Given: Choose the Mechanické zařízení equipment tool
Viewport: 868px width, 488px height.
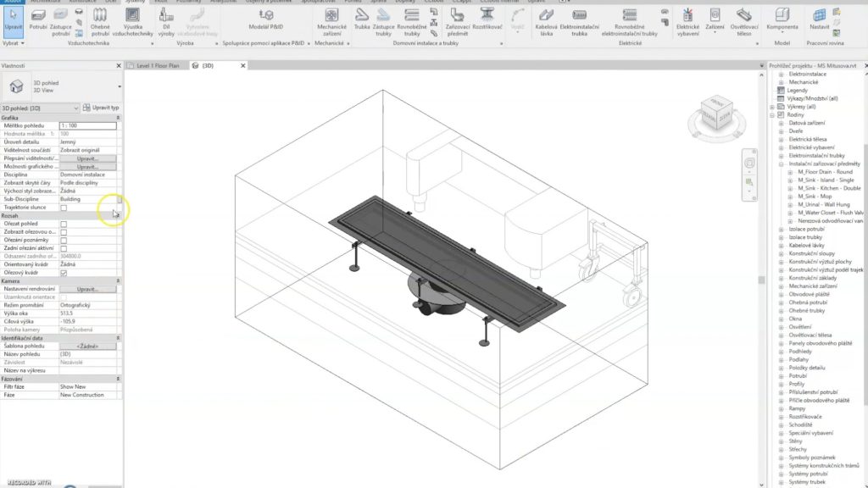Looking at the screenshot, I should 331,20.
